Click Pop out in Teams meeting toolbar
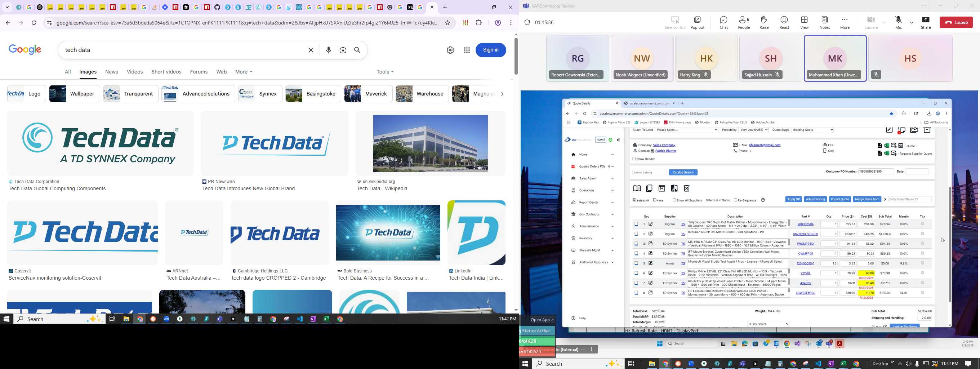 click(x=697, y=22)
